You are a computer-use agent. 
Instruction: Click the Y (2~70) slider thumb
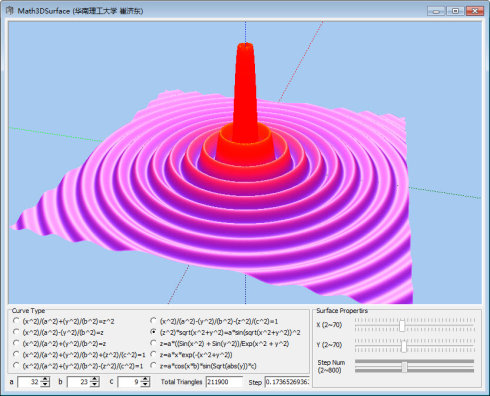pos(404,346)
